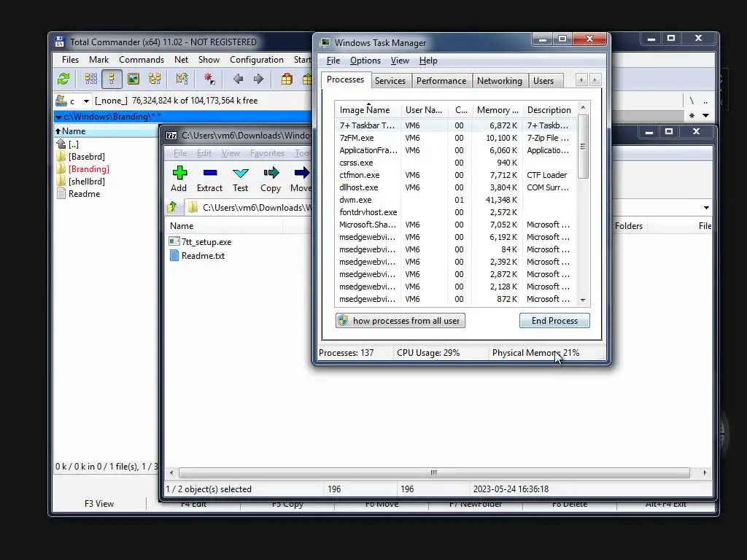Select the 7zFM.exe process row
747x560 pixels.
pos(455,138)
